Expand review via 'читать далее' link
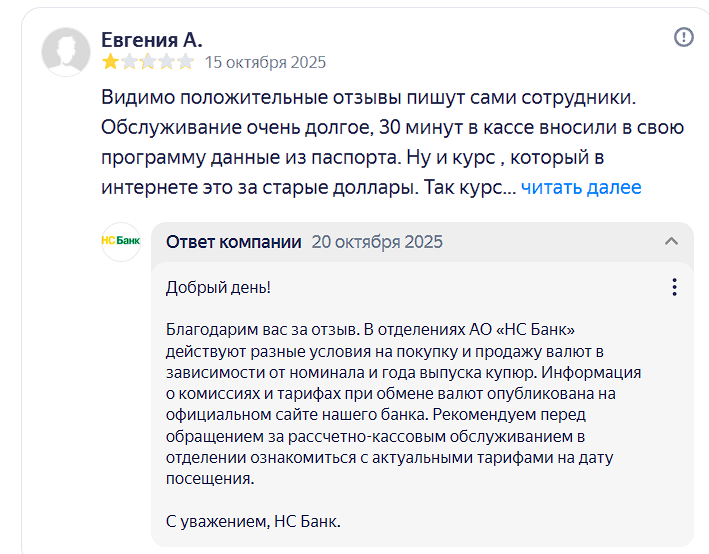 pyautogui.click(x=581, y=187)
